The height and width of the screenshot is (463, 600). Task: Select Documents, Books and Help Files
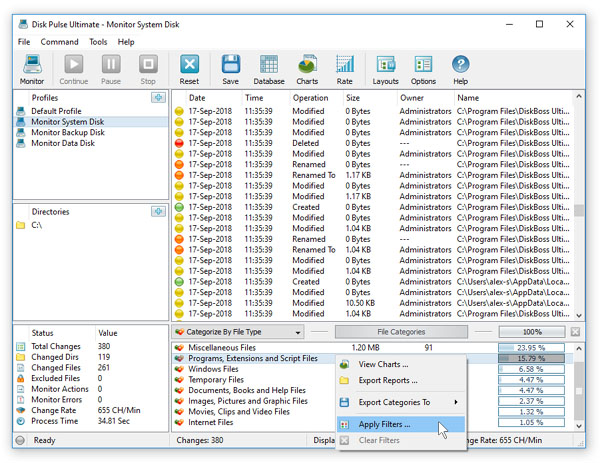247,391
